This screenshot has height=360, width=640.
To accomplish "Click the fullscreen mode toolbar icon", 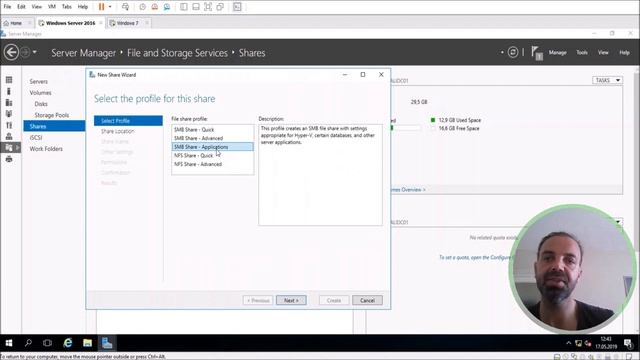I will [x=208, y=7].
